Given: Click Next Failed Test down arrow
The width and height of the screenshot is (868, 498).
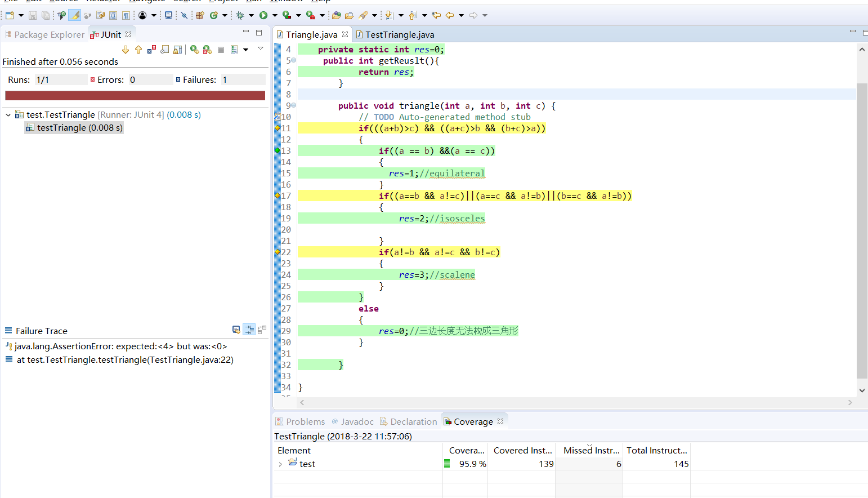Looking at the screenshot, I should (126, 50).
